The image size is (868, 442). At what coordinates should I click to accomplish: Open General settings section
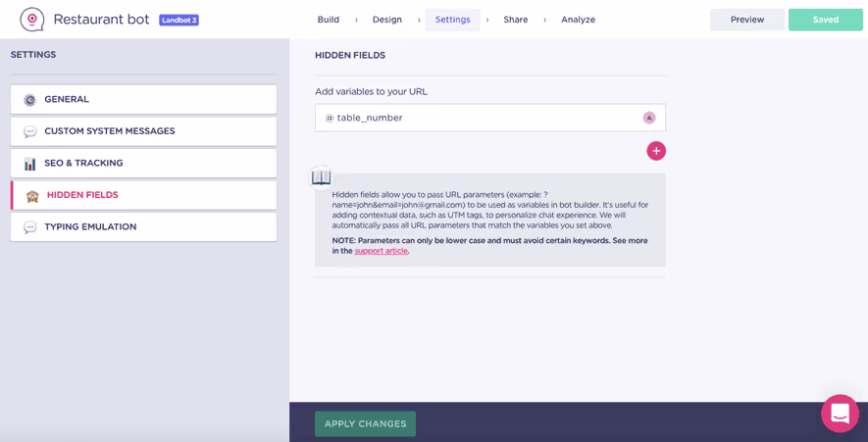143,100
